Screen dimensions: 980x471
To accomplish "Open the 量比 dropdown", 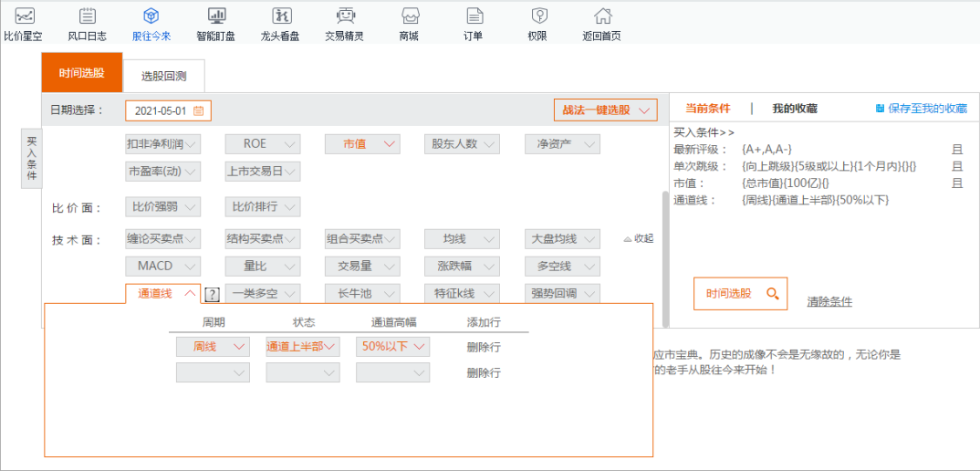I will [263, 266].
